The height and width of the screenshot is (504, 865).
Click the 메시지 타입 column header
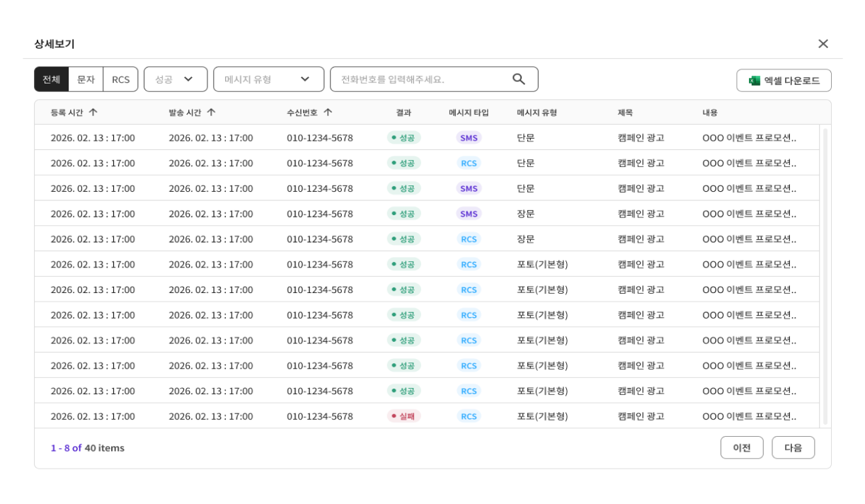(469, 113)
